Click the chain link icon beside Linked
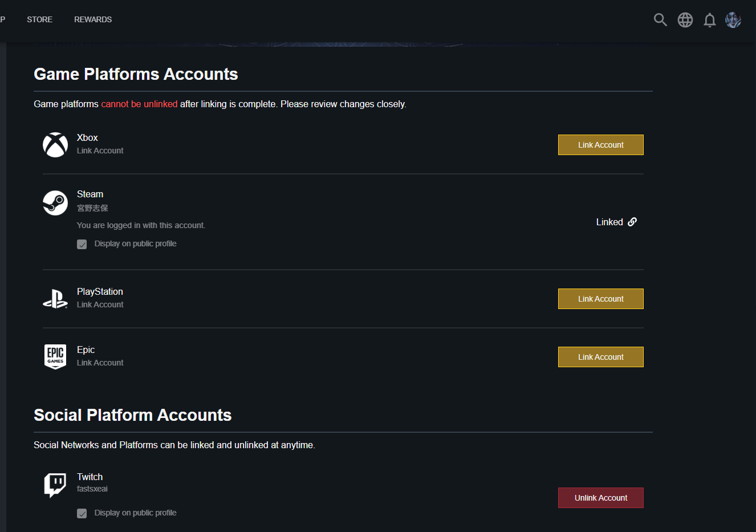756x532 pixels. [x=632, y=222]
